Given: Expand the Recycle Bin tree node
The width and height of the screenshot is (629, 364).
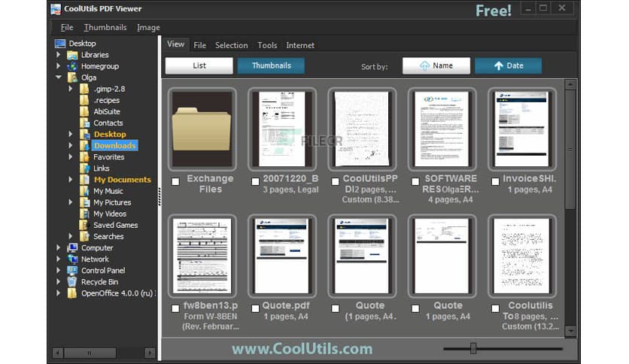Looking at the screenshot, I should point(59,282).
